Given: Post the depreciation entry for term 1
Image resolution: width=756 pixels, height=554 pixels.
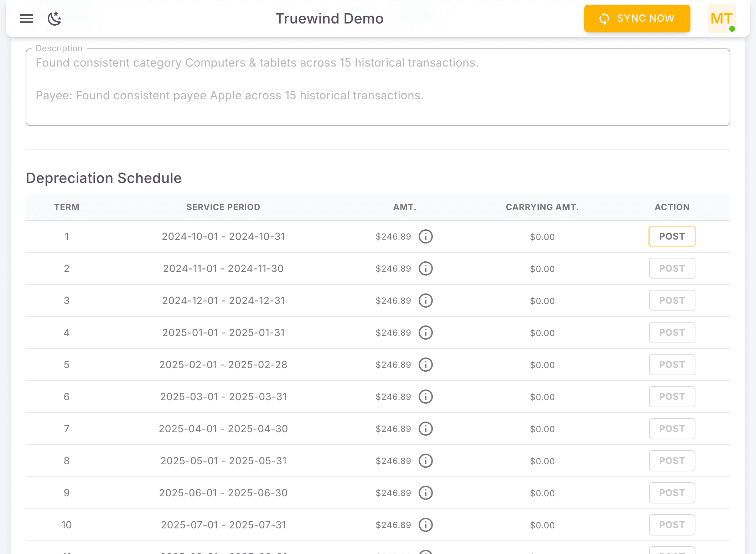Looking at the screenshot, I should coord(672,236).
